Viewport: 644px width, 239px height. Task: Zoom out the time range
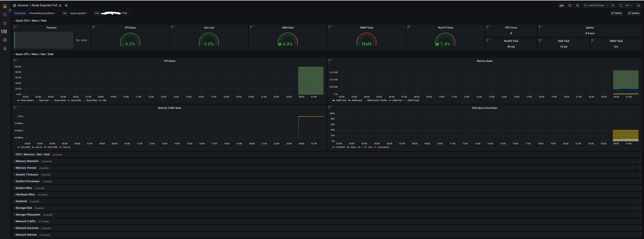click(613, 5)
